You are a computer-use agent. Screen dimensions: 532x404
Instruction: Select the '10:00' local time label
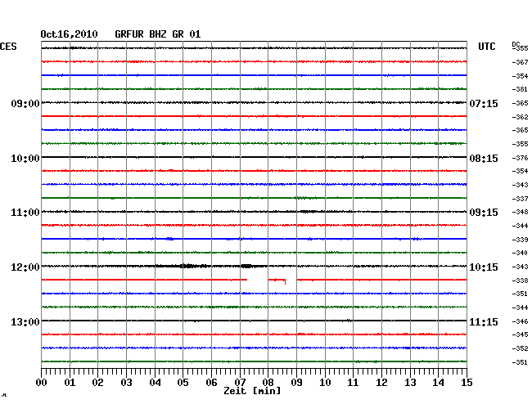click(x=25, y=159)
